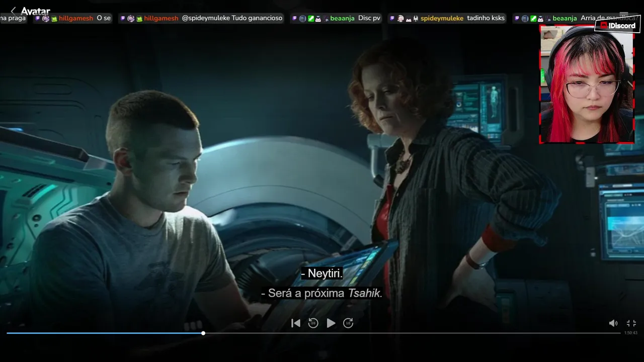Click the subtitle line '- Neytiri.'
The width and height of the screenshot is (644, 362).
(x=322, y=274)
